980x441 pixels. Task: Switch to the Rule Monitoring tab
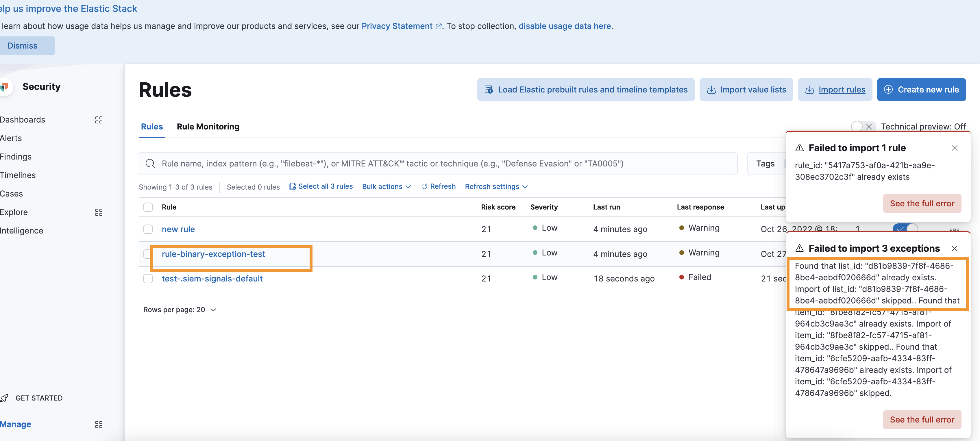(x=208, y=127)
